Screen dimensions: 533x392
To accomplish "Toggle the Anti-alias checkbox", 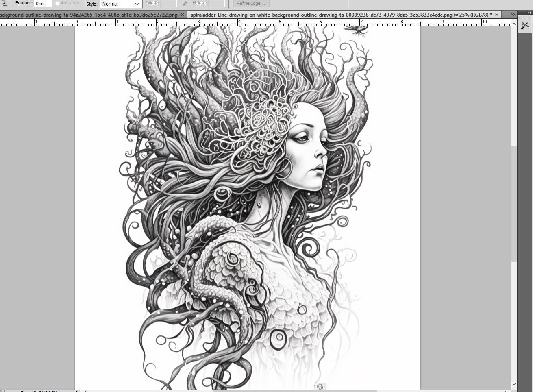I will point(57,3).
